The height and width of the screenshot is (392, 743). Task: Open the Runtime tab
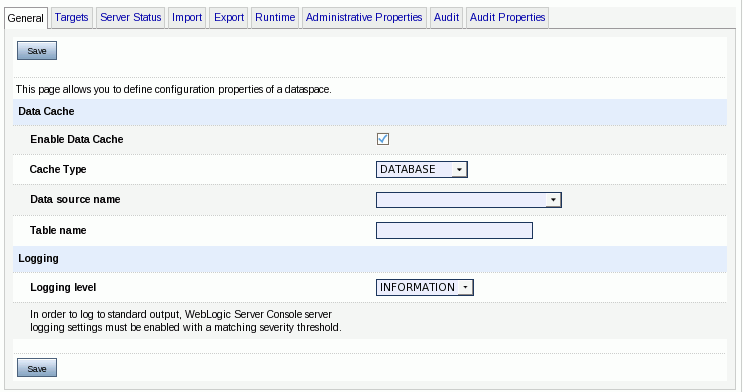point(275,18)
